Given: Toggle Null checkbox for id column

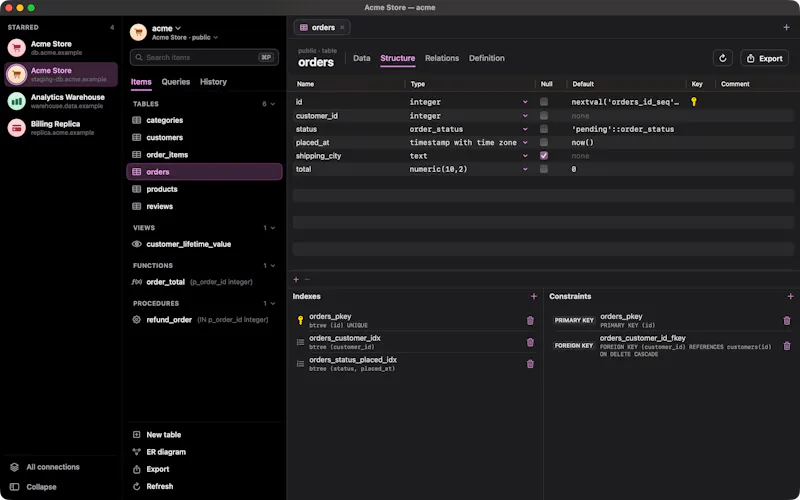Looking at the screenshot, I should 544,102.
